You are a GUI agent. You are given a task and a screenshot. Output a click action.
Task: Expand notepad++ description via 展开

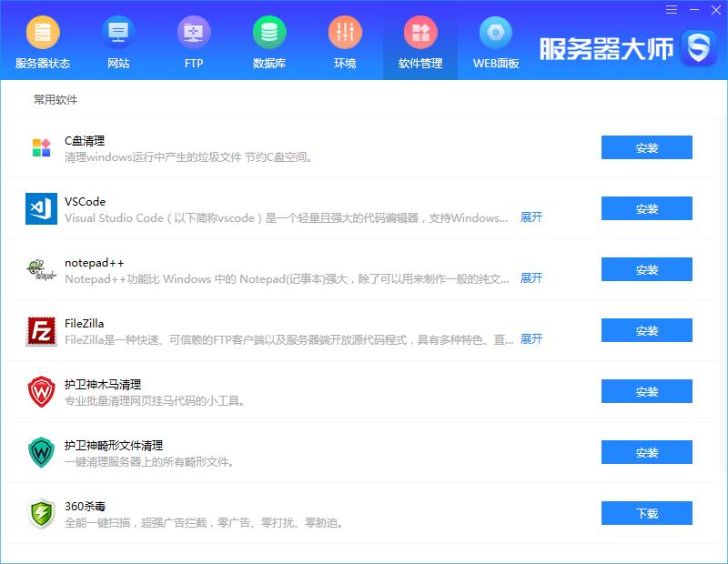click(x=531, y=277)
